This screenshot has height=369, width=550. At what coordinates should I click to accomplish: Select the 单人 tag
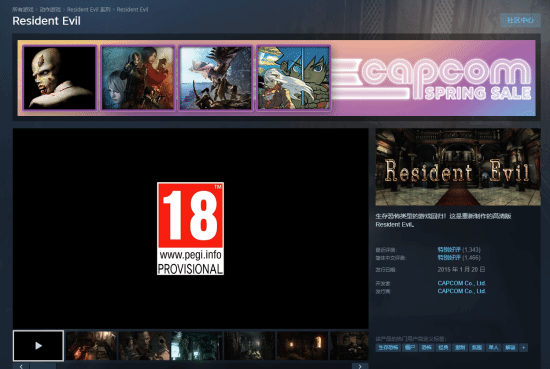coord(493,347)
